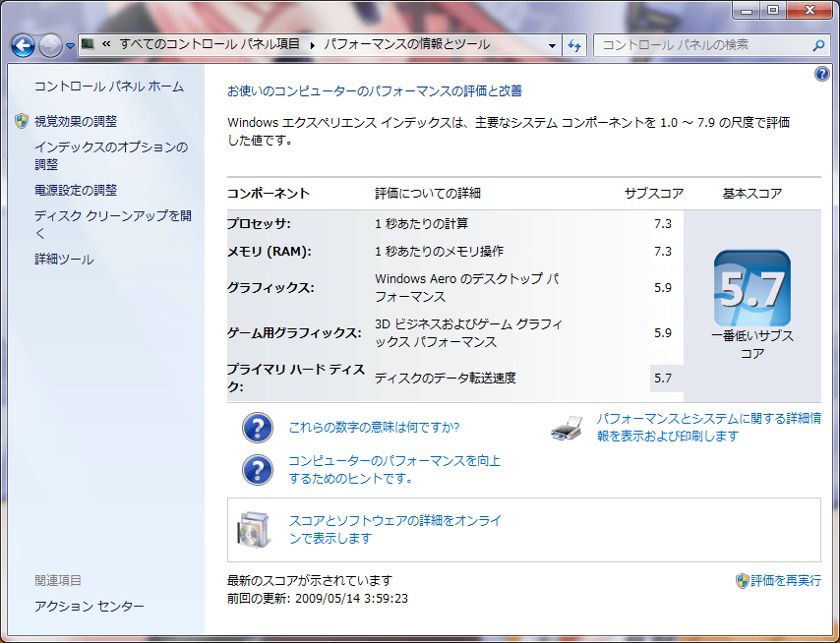Image resolution: width=840 pixels, height=643 pixels.
Task: Open コントロール パネル ホーム in sidebar
Action: (x=108, y=87)
